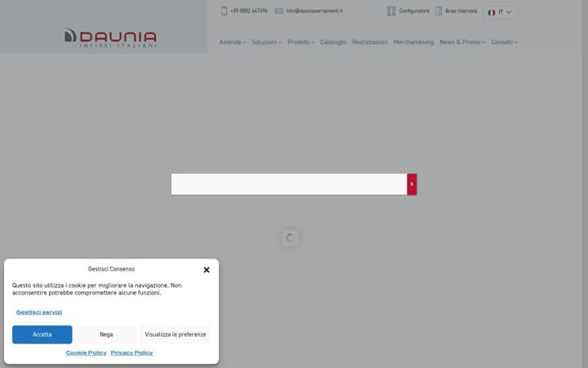
Task: Click the phone icon beside +39 0882 647696
Action: (x=224, y=11)
